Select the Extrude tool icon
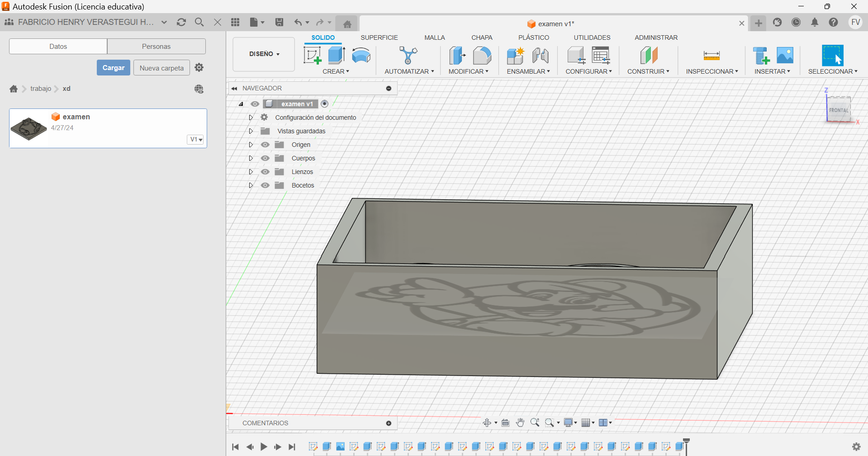868x456 pixels. coord(337,55)
